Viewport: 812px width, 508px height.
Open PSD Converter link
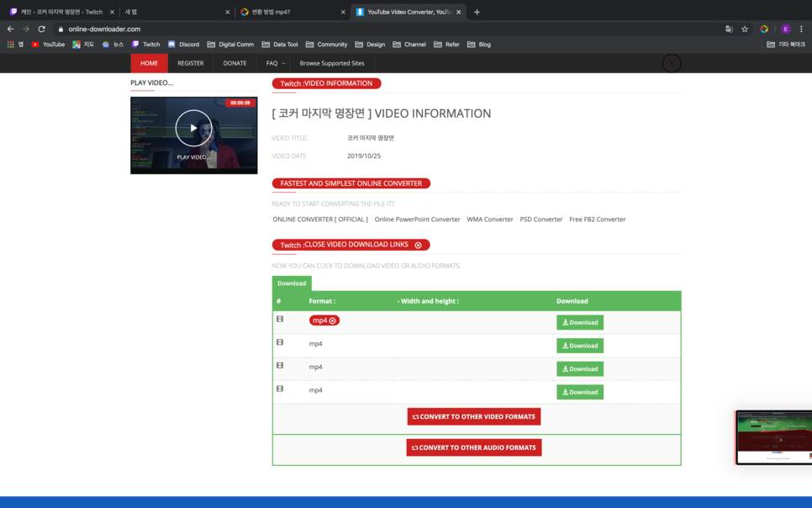[x=541, y=220]
